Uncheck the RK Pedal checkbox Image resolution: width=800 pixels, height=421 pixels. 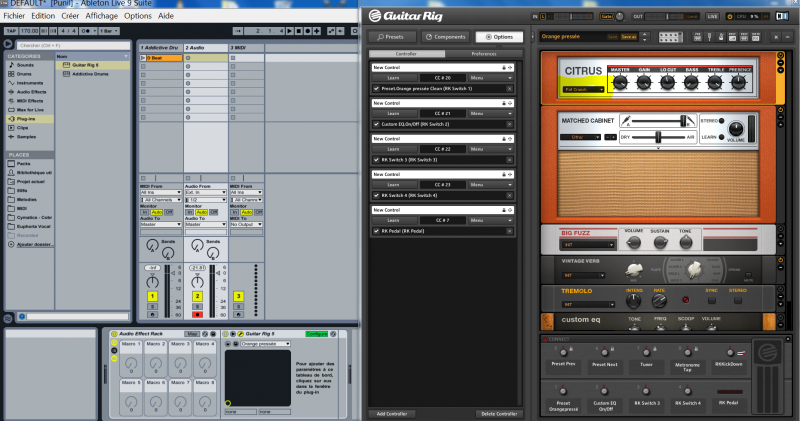click(376, 229)
